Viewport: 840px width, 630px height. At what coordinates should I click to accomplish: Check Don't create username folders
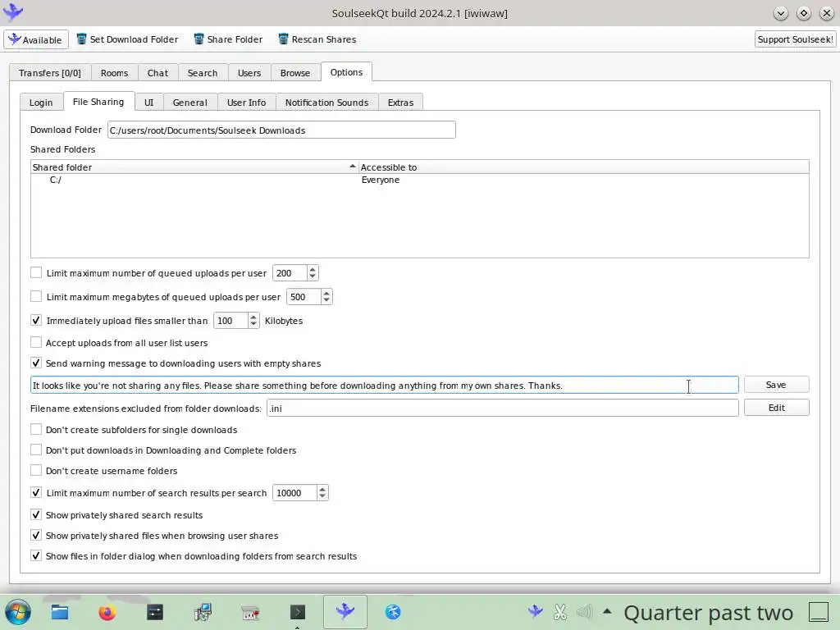(36, 470)
